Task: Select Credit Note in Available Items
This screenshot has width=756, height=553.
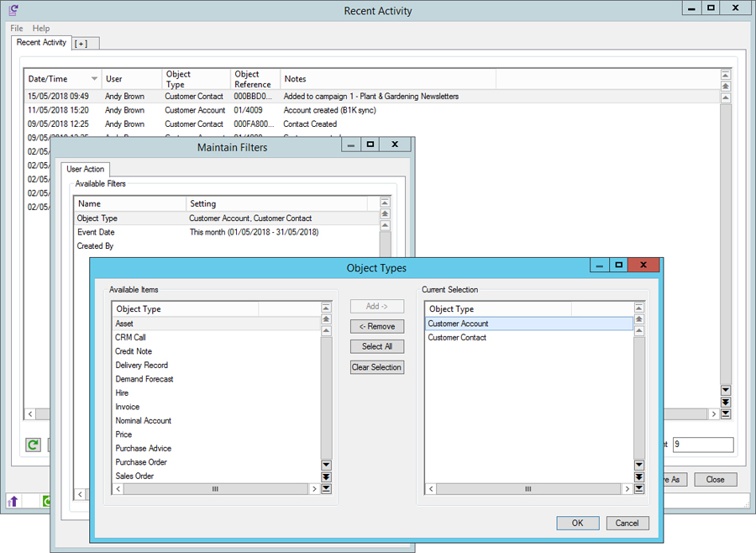Action: (217, 351)
